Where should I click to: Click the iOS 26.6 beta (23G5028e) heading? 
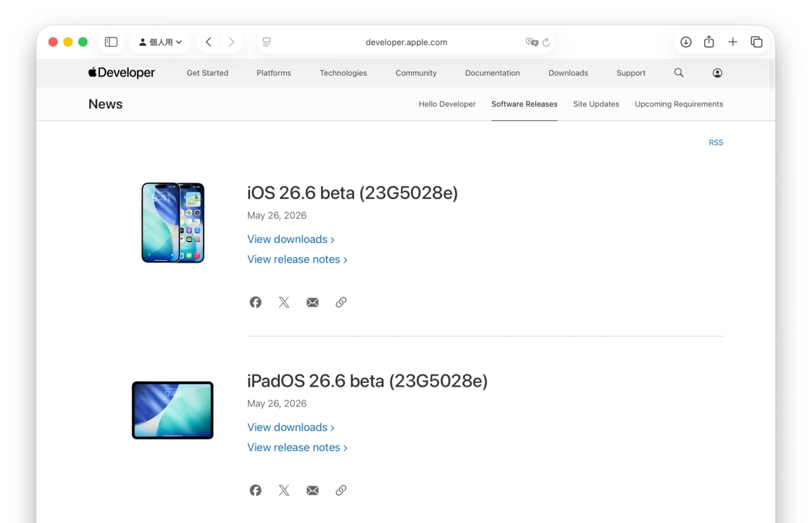tap(353, 193)
